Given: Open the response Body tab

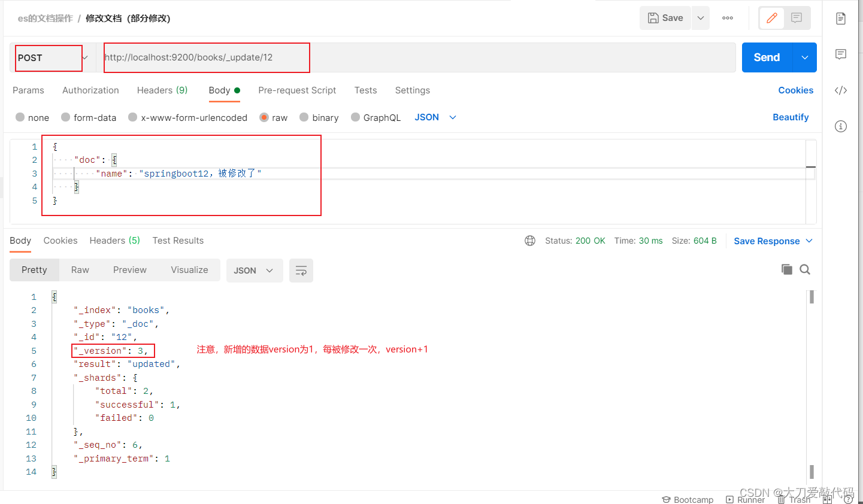Looking at the screenshot, I should click(20, 241).
